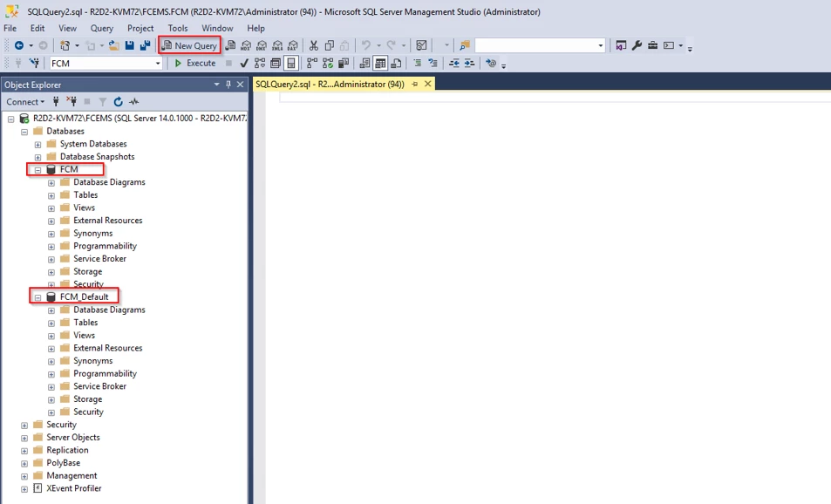Expand the Database Snapshots node
Screen dimensions: 831x504
(37, 157)
